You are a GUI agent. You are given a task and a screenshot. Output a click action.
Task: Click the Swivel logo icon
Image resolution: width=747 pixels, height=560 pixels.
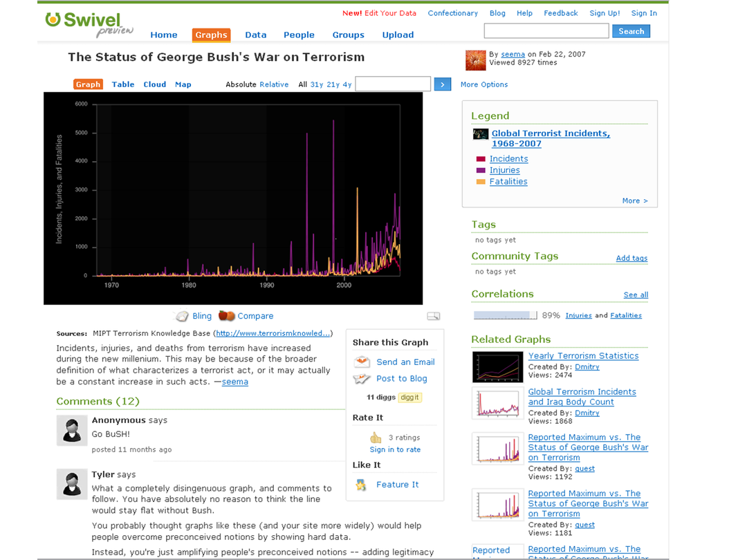tap(53, 19)
